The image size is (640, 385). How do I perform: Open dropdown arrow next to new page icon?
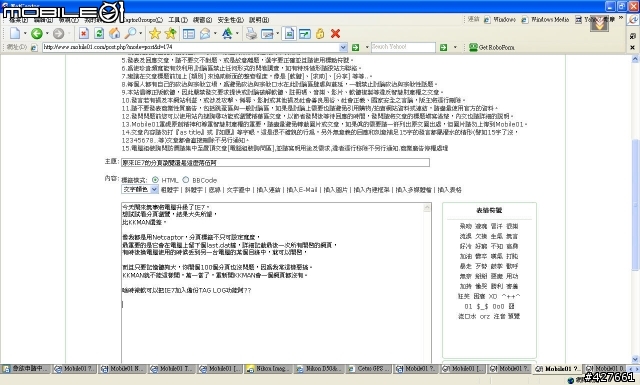coord(25,33)
